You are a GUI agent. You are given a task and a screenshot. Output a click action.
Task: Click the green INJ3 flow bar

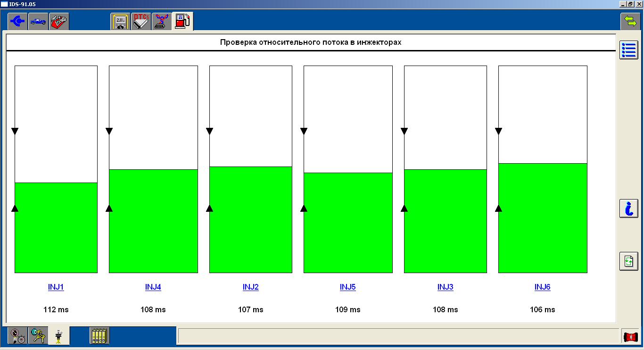446,221
